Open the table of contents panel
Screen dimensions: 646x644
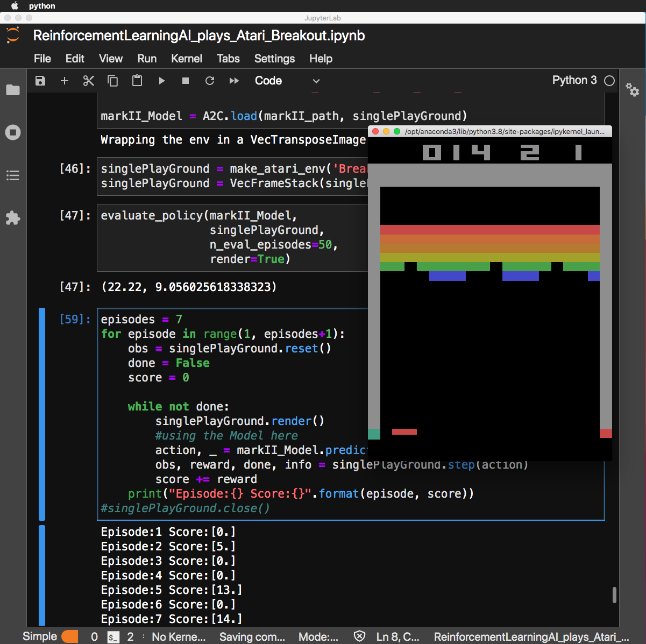[13, 175]
